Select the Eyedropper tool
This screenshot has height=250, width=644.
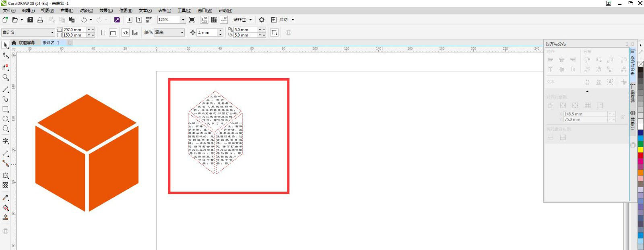click(x=6, y=198)
